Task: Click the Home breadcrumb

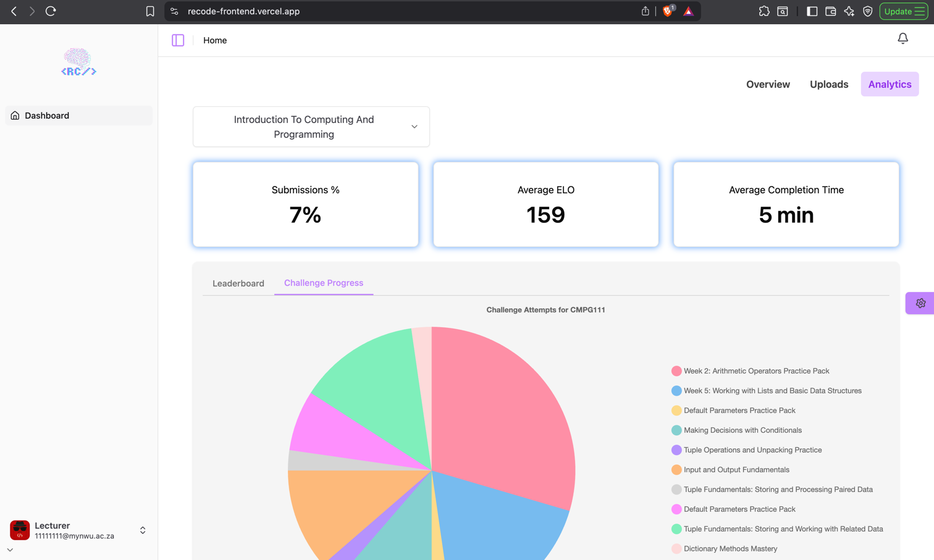Action: (x=215, y=40)
